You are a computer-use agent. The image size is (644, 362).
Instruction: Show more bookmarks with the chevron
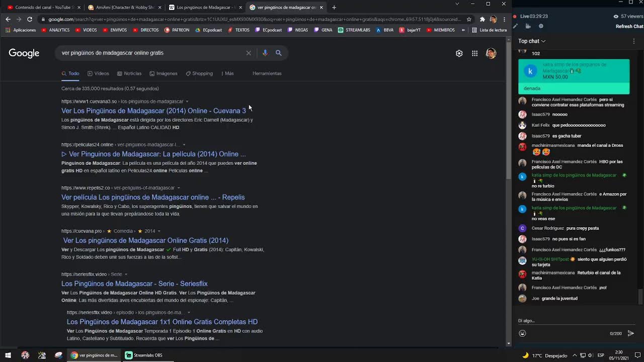click(463, 30)
